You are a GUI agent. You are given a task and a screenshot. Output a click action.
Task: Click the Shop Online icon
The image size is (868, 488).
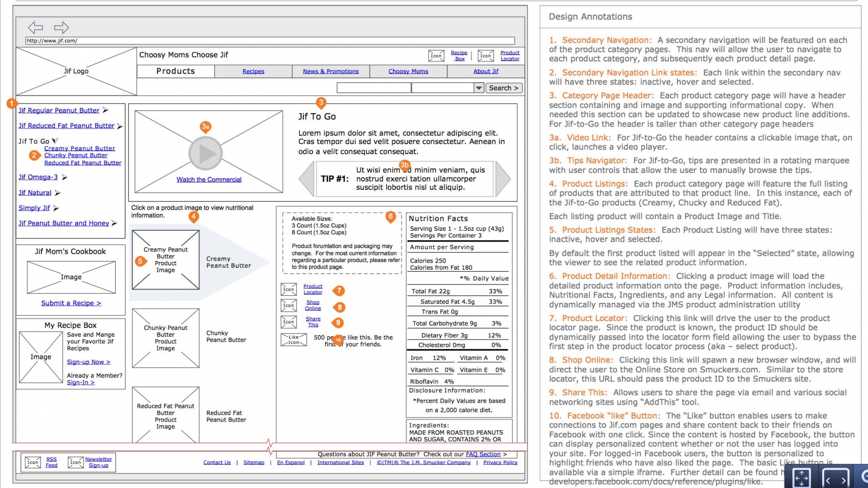tap(288, 305)
